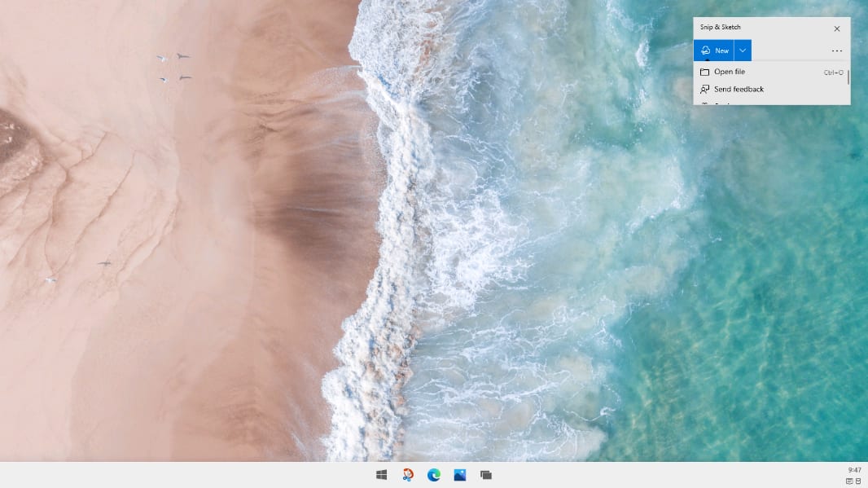Choose Open file from the menu
Screen dimensions: 868x488
click(730, 72)
